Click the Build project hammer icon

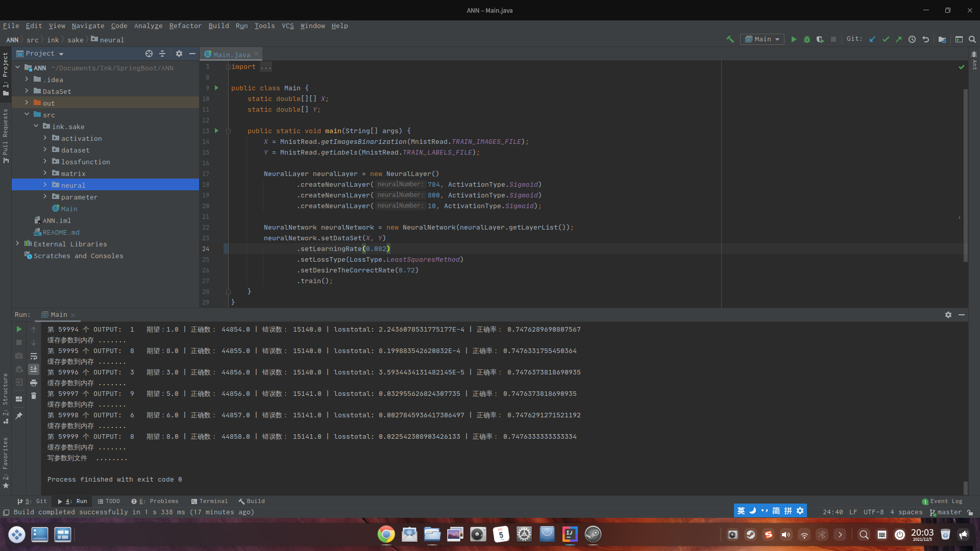(730, 39)
